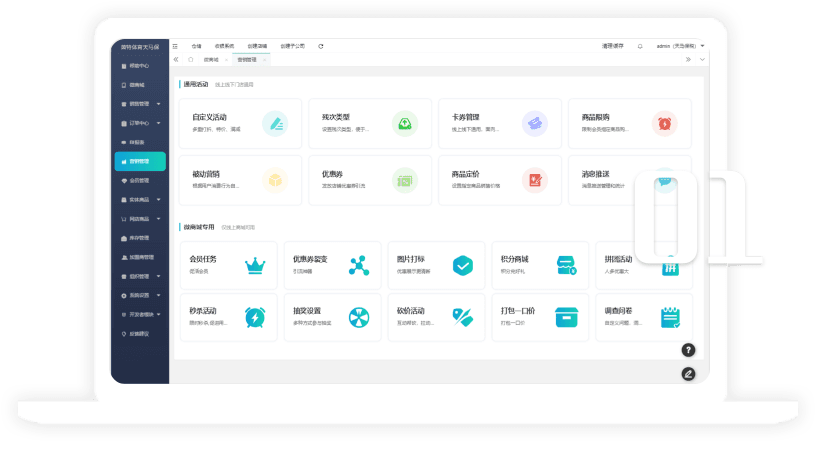Click the help question mark button
The image size is (816, 453).
coord(688,350)
